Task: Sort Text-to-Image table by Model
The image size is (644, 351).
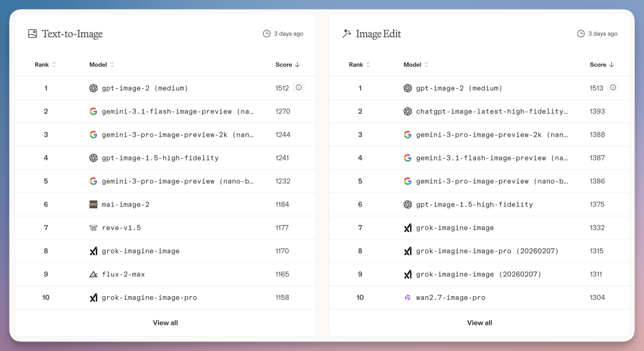Action: pos(101,64)
